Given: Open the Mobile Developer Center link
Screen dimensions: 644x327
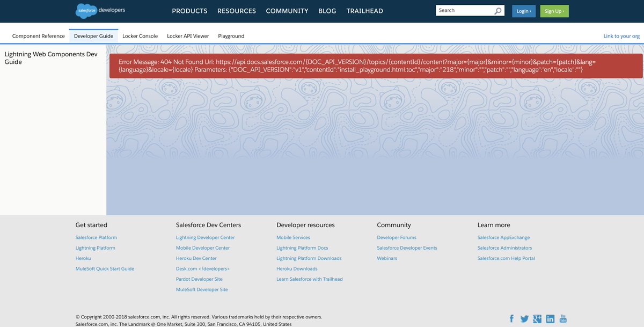Looking at the screenshot, I should coord(203,248).
